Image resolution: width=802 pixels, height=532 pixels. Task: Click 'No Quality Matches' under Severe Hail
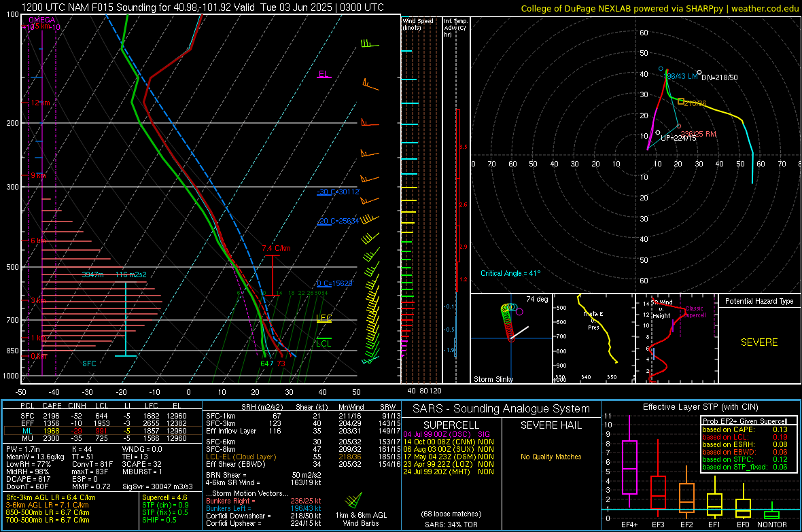click(x=551, y=457)
